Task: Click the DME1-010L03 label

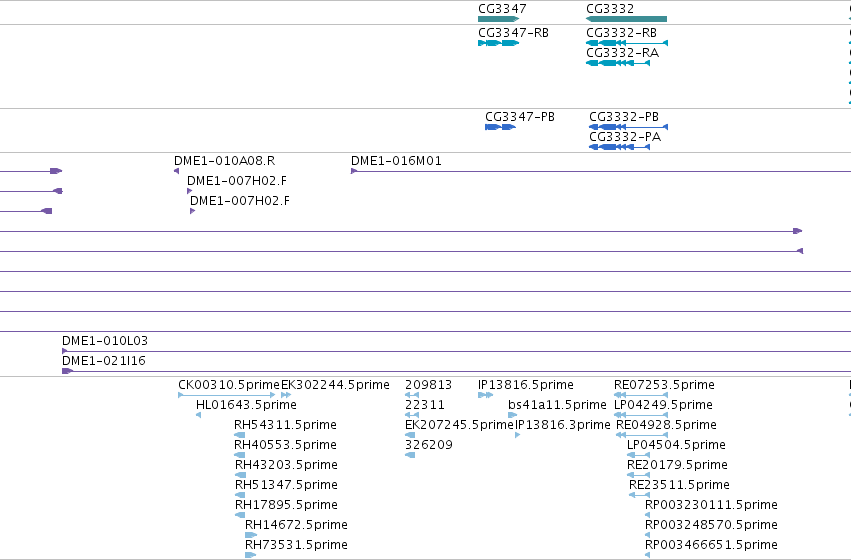Action: [105, 341]
